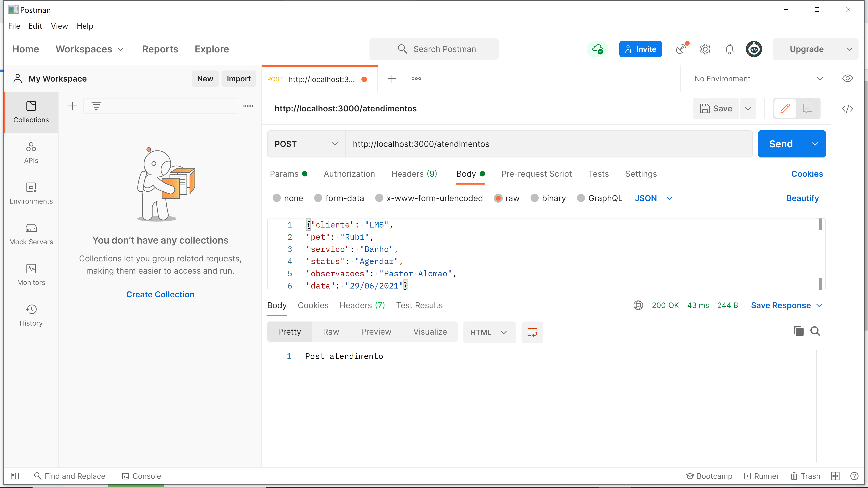
Task: Click the network information globe icon
Action: [x=638, y=305]
